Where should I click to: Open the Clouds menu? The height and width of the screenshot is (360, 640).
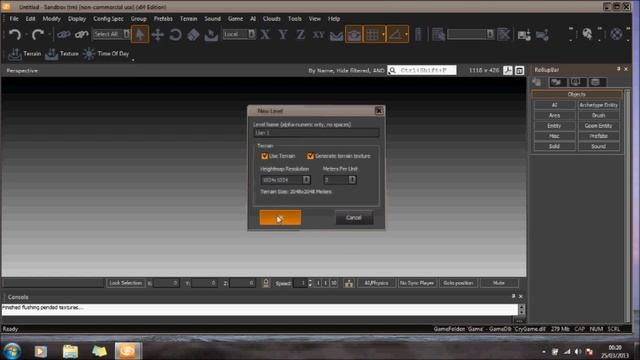pyautogui.click(x=271, y=19)
